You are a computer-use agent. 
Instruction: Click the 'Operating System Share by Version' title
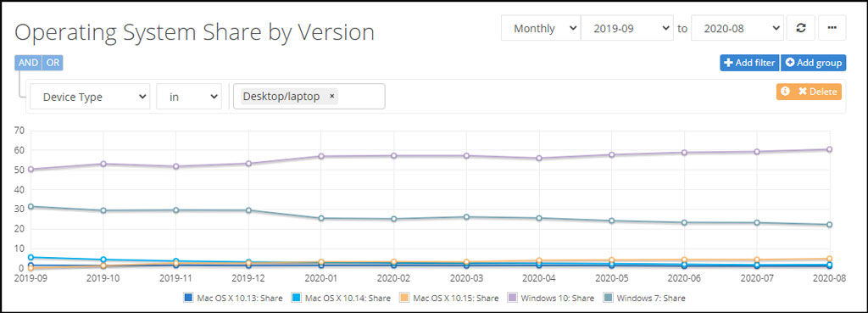(x=194, y=33)
